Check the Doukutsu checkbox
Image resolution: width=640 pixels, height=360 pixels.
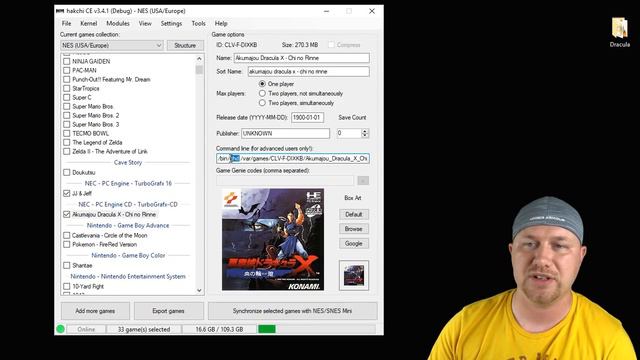(x=67, y=172)
